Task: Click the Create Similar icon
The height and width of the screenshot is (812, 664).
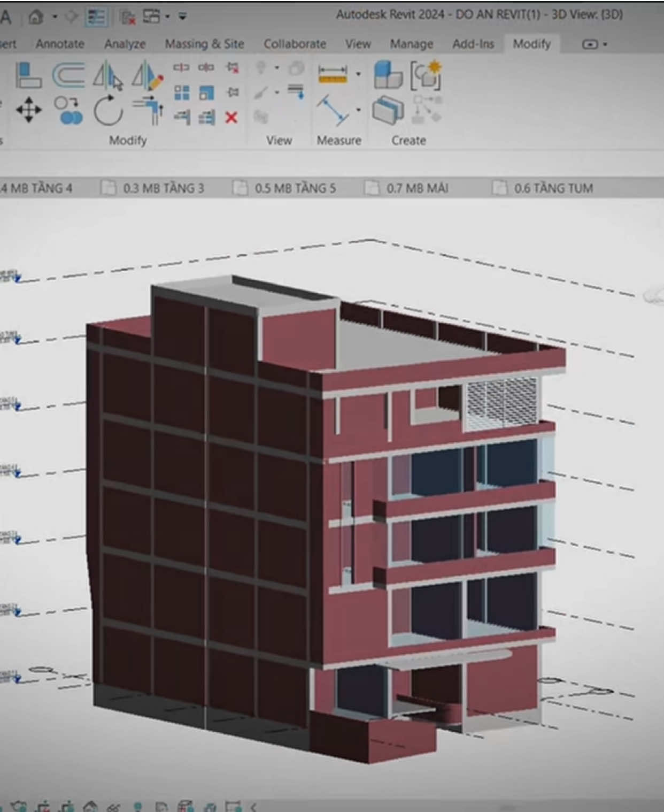Action: tap(427, 109)
